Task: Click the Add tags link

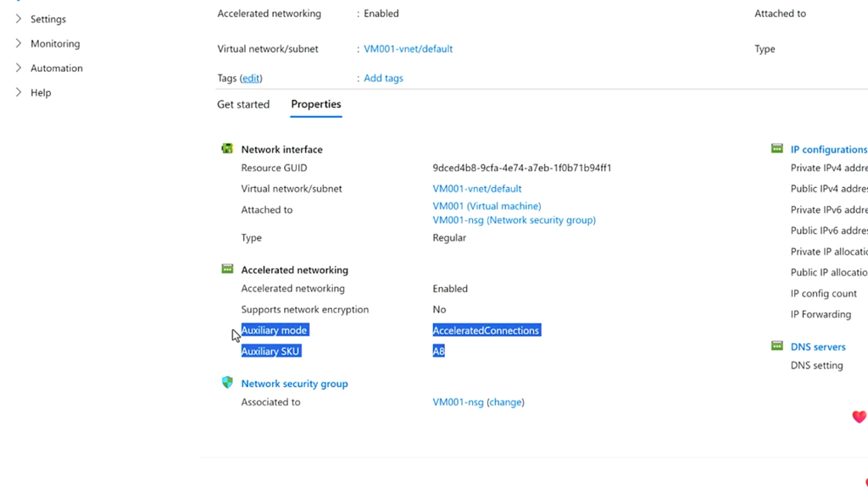Action: 383,78
